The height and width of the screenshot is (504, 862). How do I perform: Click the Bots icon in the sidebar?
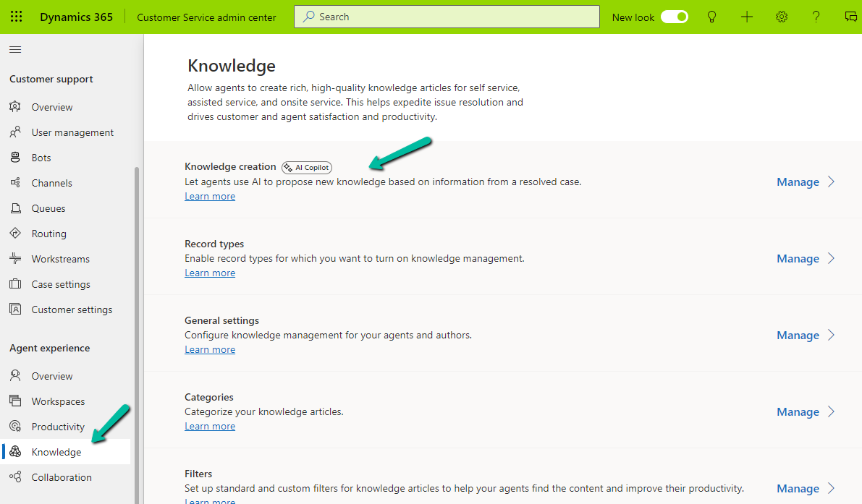tap(15, 158)
